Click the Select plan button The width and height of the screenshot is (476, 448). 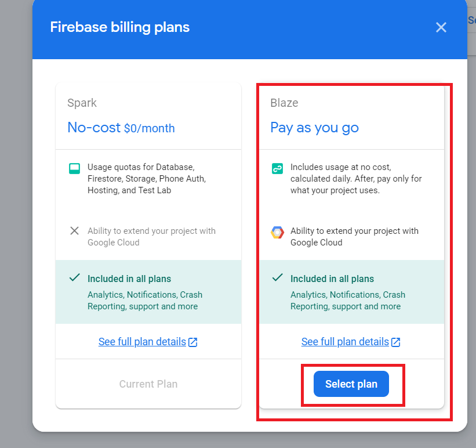tap(350, 384)
